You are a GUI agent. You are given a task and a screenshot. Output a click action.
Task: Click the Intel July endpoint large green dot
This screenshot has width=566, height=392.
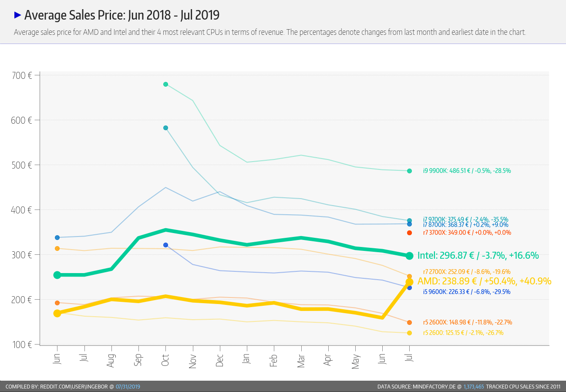tap(409, 256)
